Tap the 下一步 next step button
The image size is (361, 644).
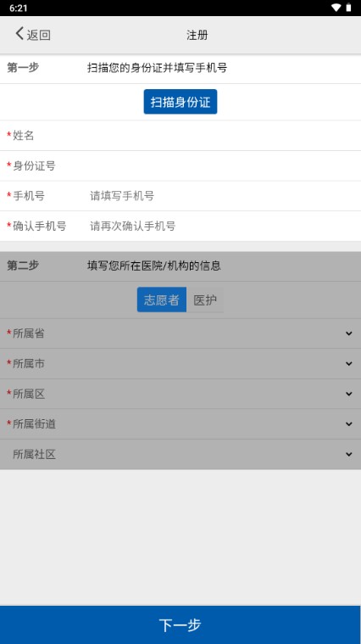tap(180, 624)
